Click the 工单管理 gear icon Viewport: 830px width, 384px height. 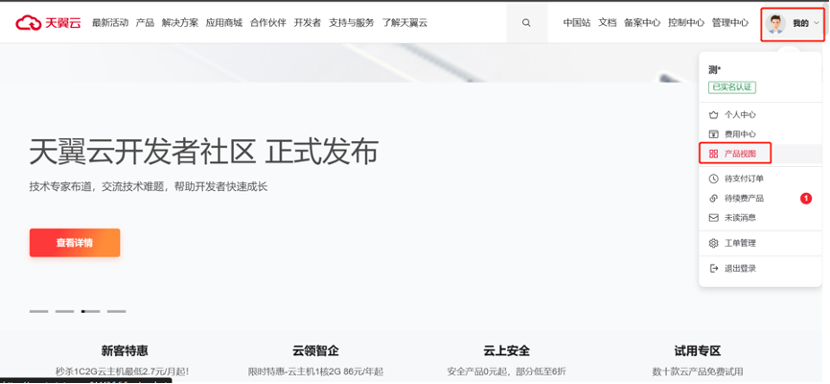pyautogui.click(x=714, y=243)
